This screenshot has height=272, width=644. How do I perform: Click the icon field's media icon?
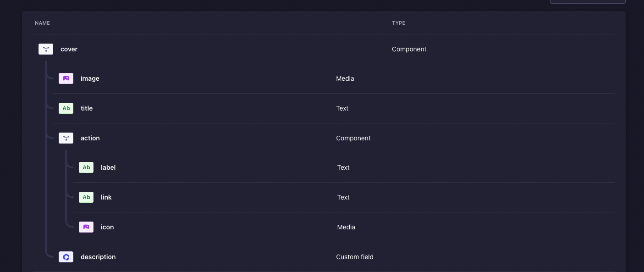tap(86, 227)
